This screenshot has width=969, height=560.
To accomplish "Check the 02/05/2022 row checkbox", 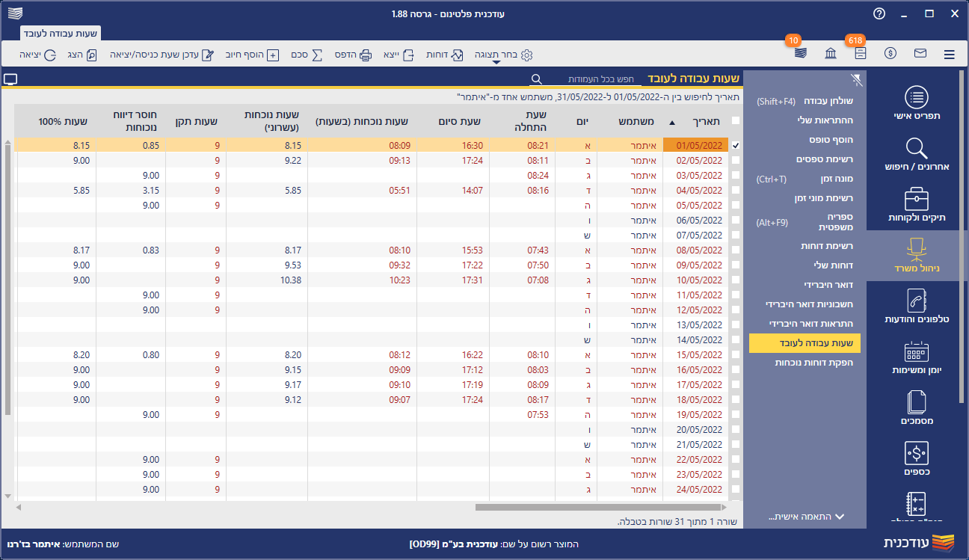I will [x=736, y=160].
